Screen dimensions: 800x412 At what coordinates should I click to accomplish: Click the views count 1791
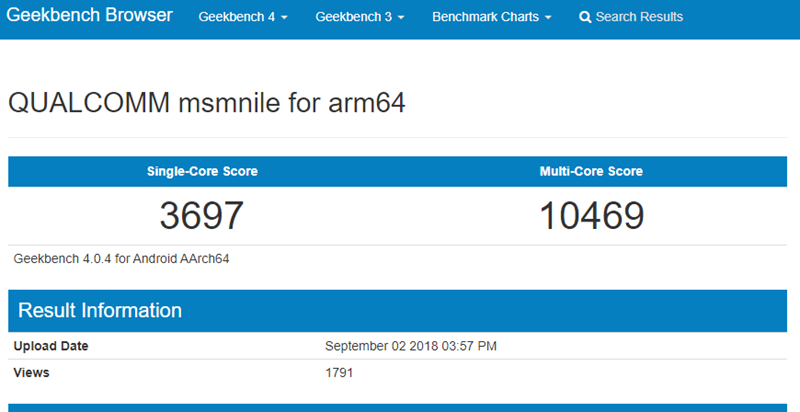click(339, 373)
